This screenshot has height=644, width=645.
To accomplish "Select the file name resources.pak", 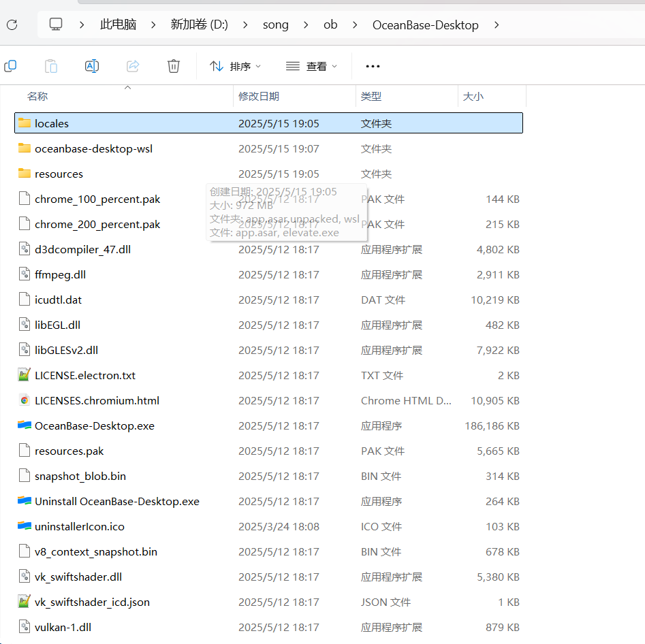I will [69, 451].
